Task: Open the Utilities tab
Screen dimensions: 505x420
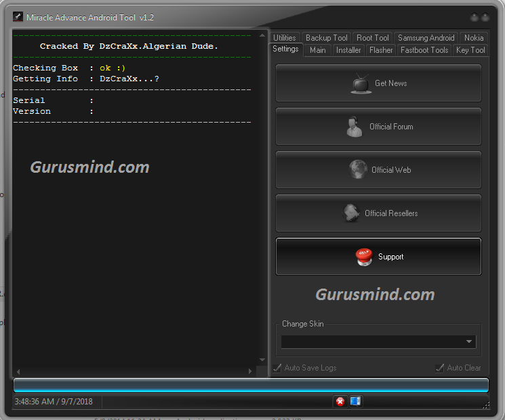Action: (x=285, y=38)
